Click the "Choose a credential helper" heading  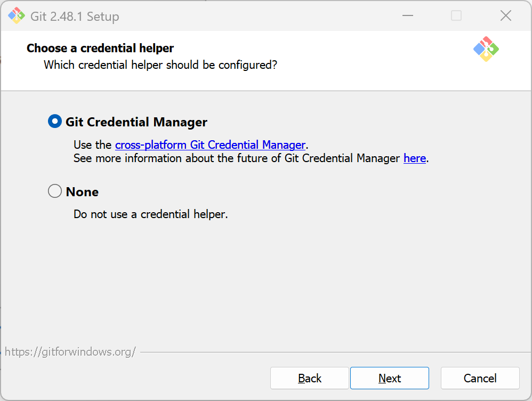pos(100,48)
